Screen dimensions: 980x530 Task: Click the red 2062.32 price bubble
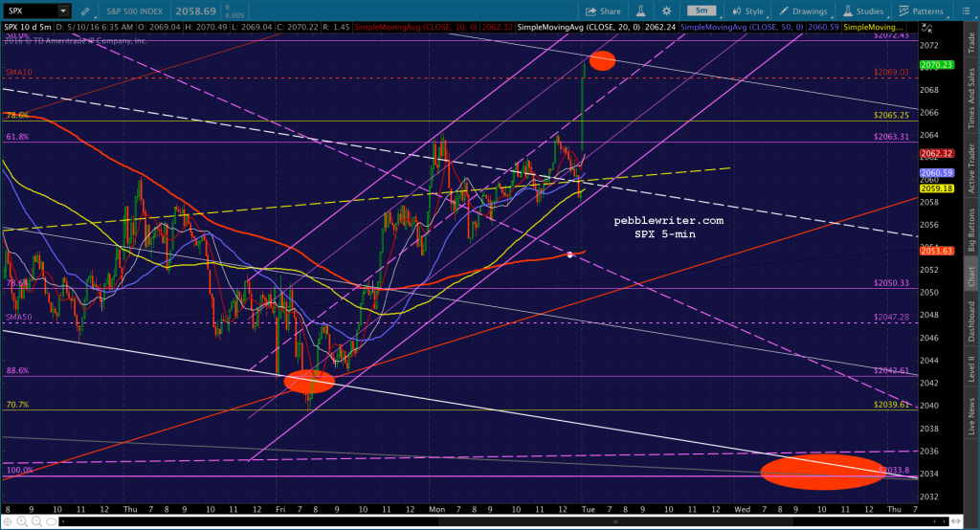[x=936, y=154]
